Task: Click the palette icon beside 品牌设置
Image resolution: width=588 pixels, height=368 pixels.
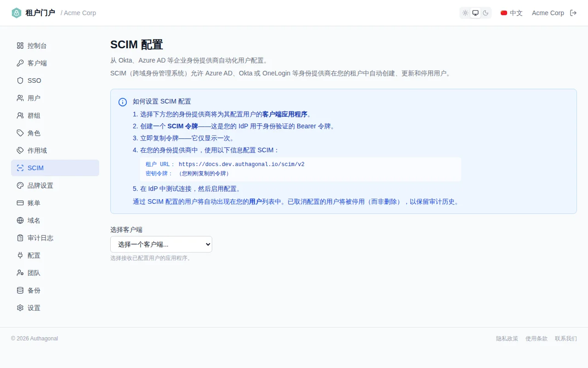Action: [x=20, y=185]
